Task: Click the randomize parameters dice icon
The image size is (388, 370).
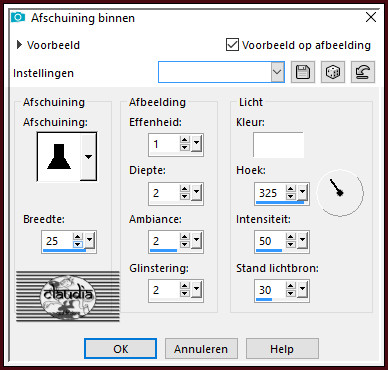Action: pyautogui.click(x=333, y=72)
